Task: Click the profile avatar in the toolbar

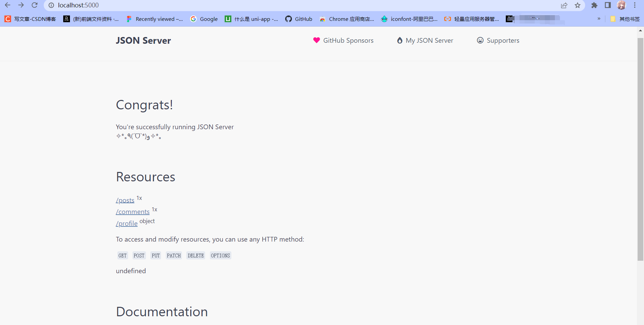Action: 621,5
